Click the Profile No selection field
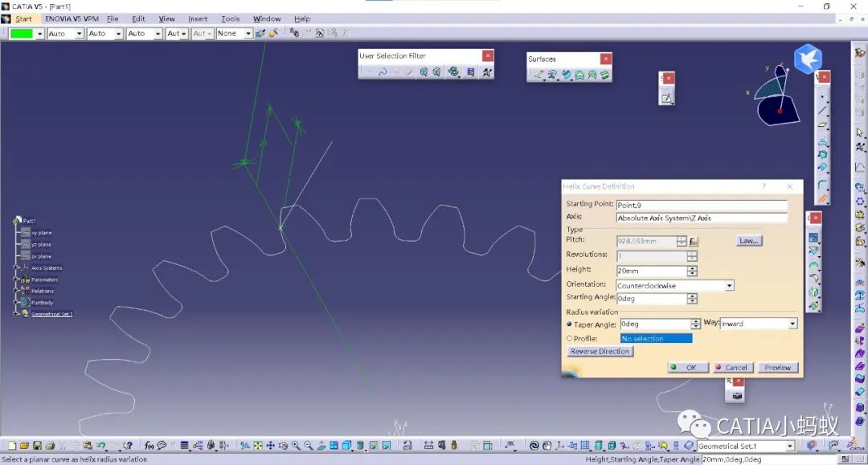868x465 pixels. [656, 338]
